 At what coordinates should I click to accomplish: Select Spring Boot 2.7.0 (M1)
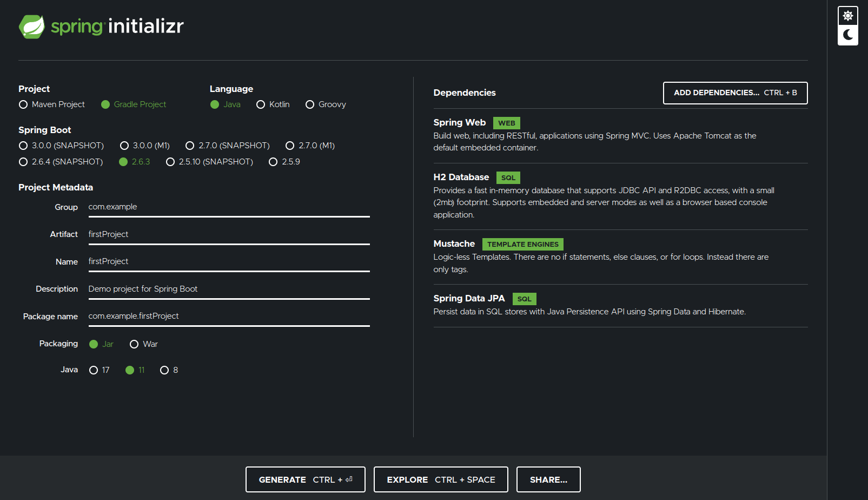[310, 146]
